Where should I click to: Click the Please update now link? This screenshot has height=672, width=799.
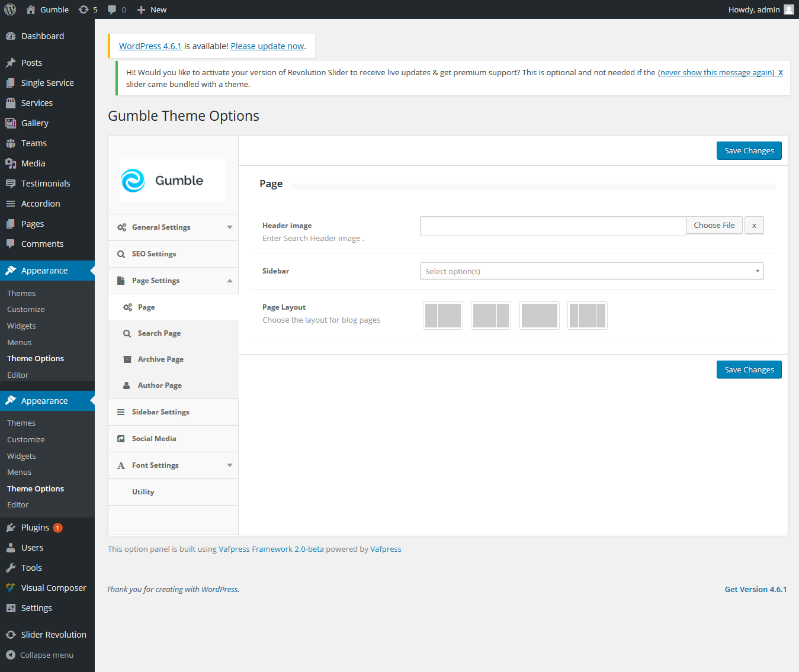[x=267, y=46]
